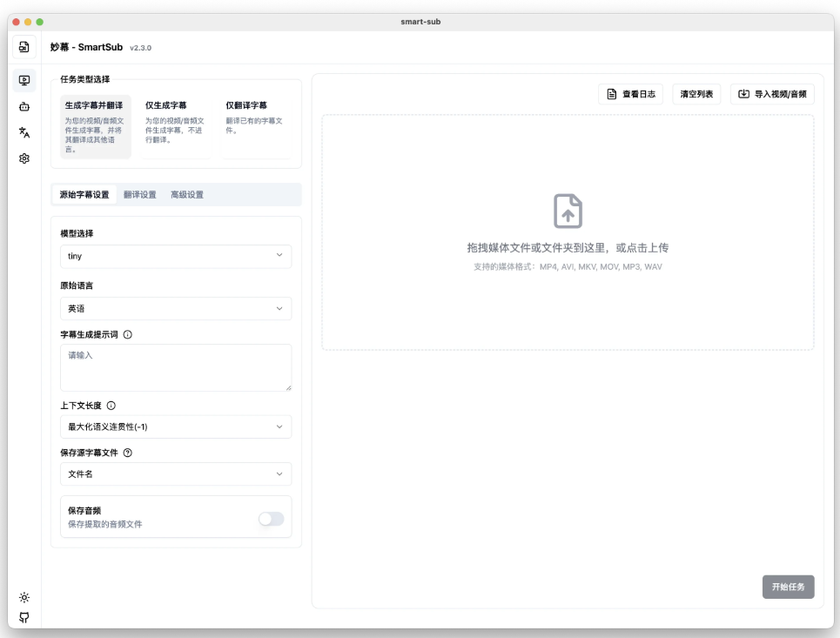Open the 原始语言 dropdown showing 英语
Image resolution: width=840 pixels, height=638 pixels.
tap(176, 308)
